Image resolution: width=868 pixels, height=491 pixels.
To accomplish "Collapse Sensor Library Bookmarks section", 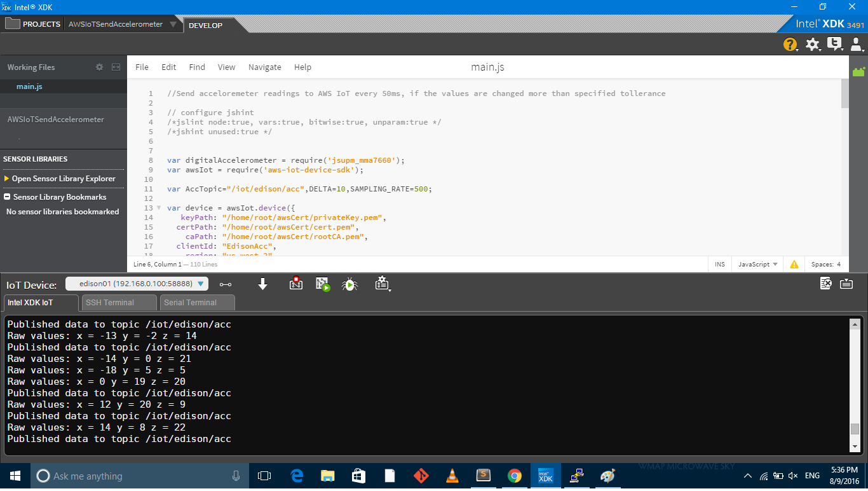I will pos(7,197).
